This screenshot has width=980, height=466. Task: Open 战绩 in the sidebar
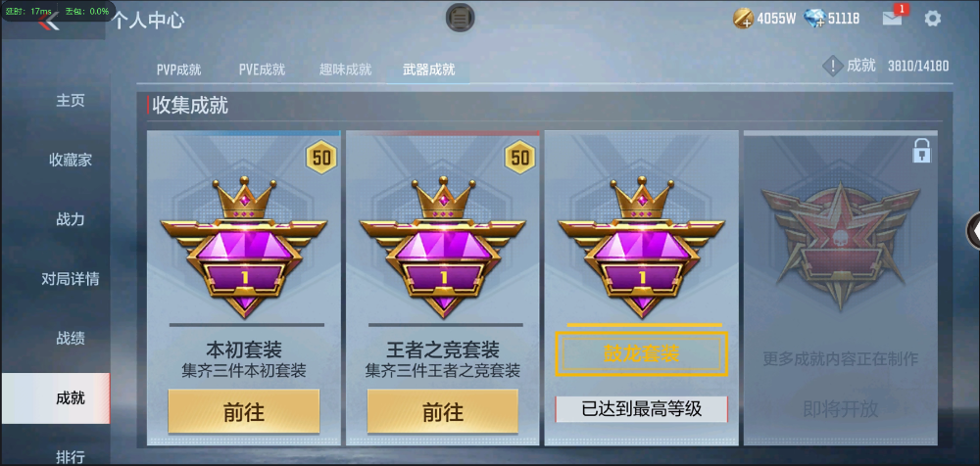(71, 339)
